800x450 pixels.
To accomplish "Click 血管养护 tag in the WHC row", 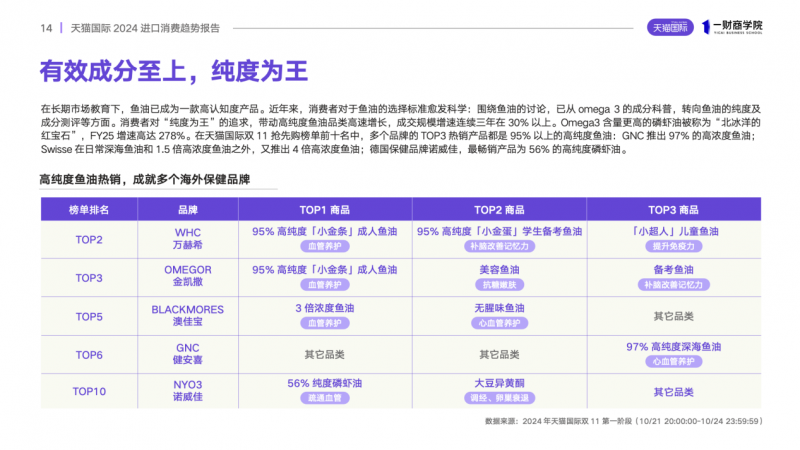I will 324,246.
